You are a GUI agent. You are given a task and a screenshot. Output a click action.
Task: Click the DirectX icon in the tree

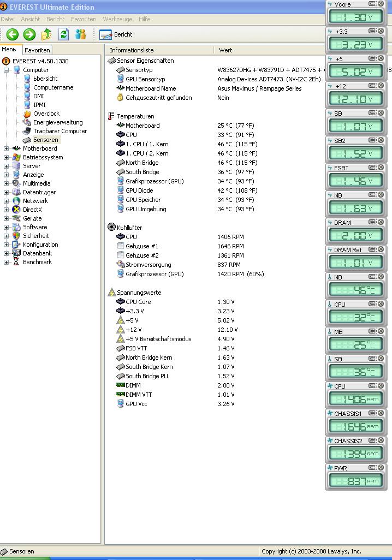16,210
